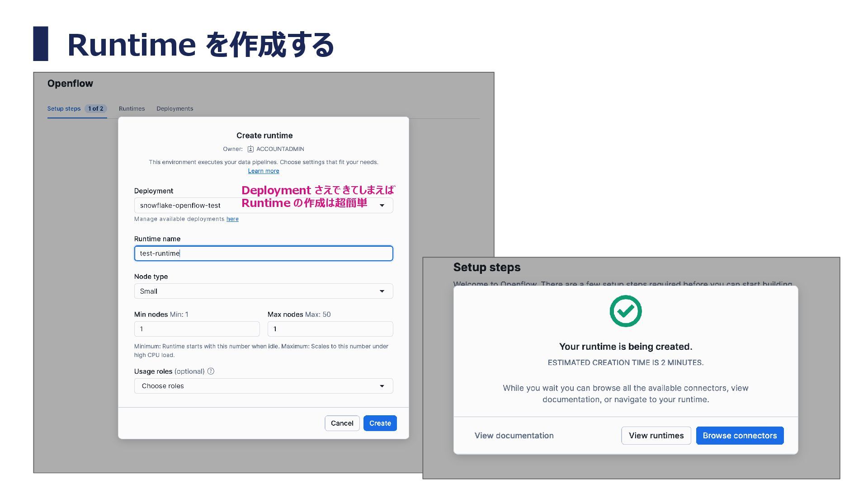Viewport: 868px width, 488px height.
Task: Switch to the Runtimes tab
Action: [x=132, y=109]
